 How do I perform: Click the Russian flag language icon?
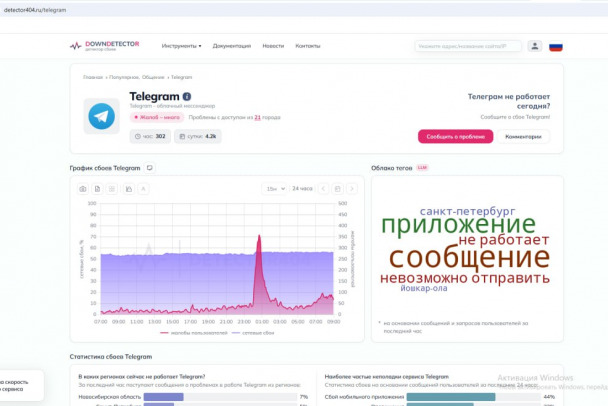pyautogui.click(x=555, y=45)
